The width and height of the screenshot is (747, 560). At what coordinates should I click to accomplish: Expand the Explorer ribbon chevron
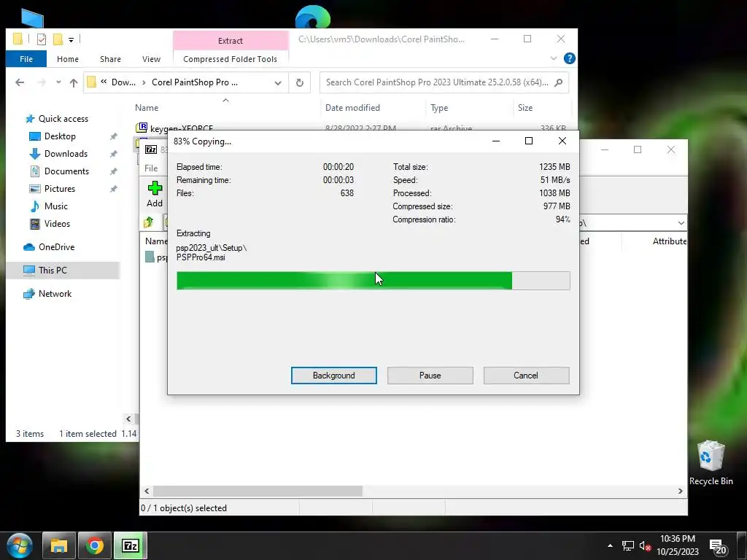coord(554,58)
